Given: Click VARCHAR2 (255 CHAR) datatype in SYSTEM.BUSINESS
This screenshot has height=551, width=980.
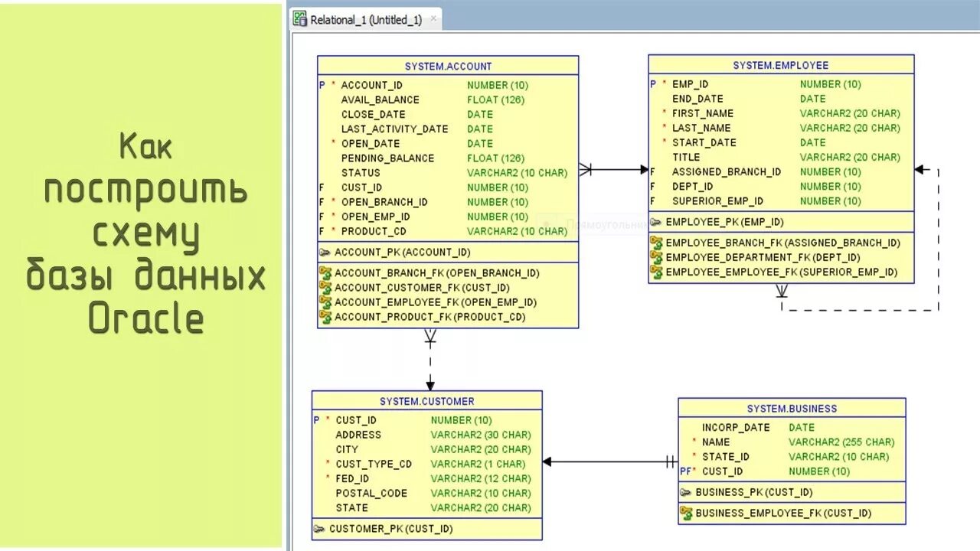Looking at the screenshot, I should click(841, 442).
